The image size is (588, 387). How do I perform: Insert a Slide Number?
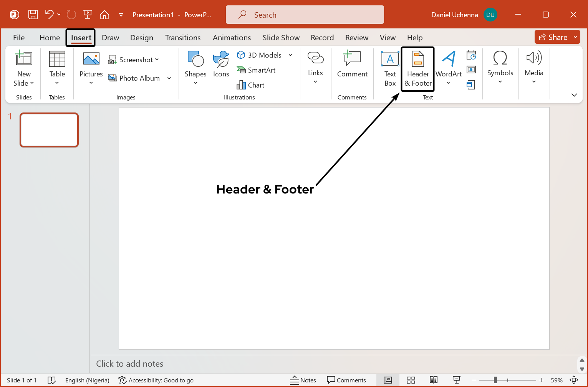point(471,69)
